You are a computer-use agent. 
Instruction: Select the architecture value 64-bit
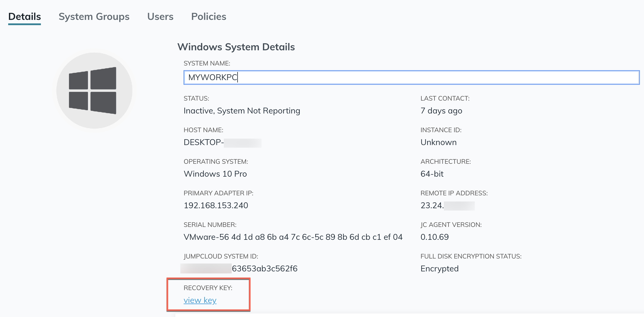[432, 174]
